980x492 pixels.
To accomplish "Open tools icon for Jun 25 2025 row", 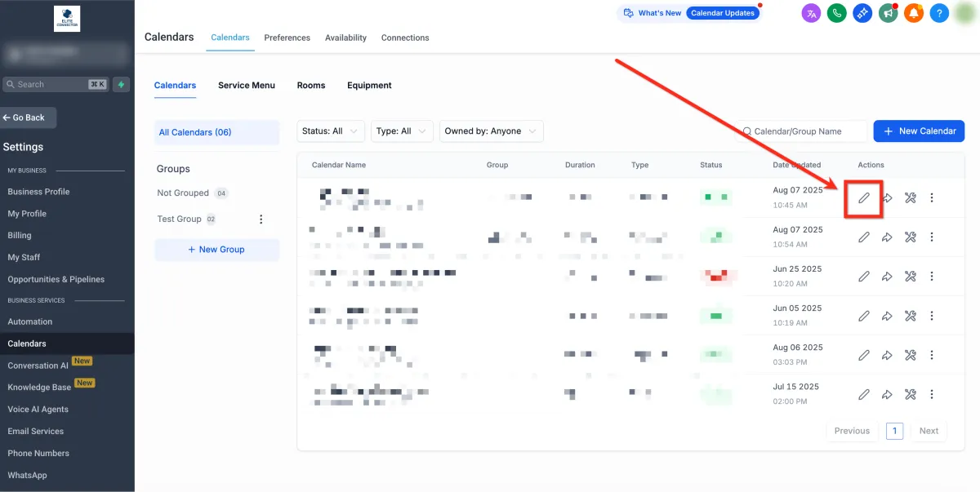I will [x=910, y=276].
